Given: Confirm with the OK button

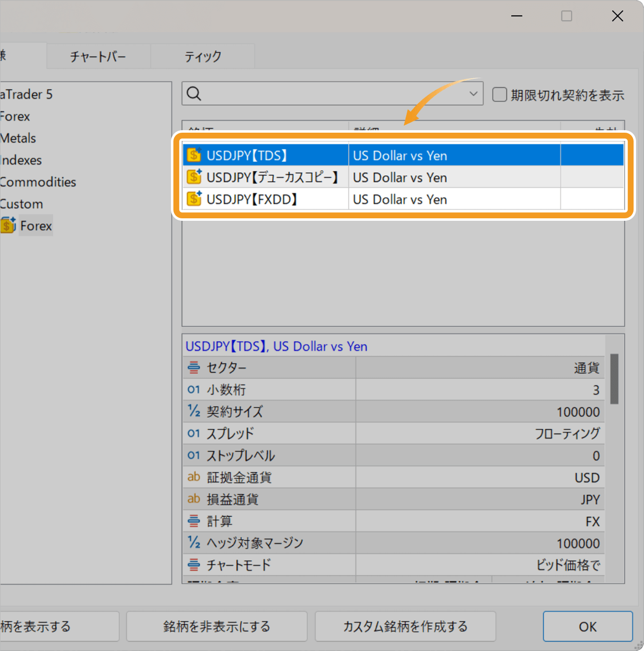Looking at the screenshot, I should (588, 626).
